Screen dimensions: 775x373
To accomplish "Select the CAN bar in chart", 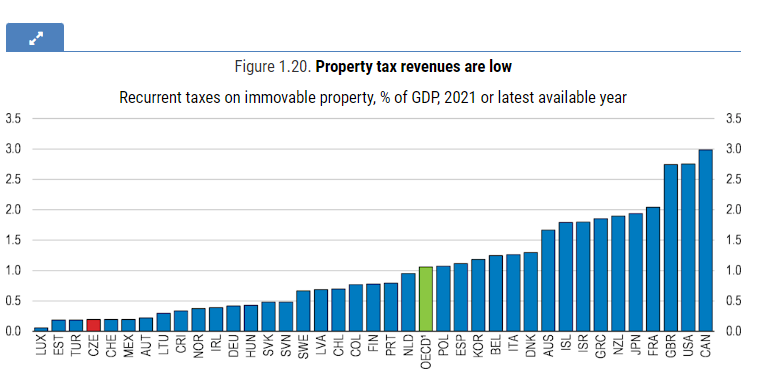I will coord(706,240).
